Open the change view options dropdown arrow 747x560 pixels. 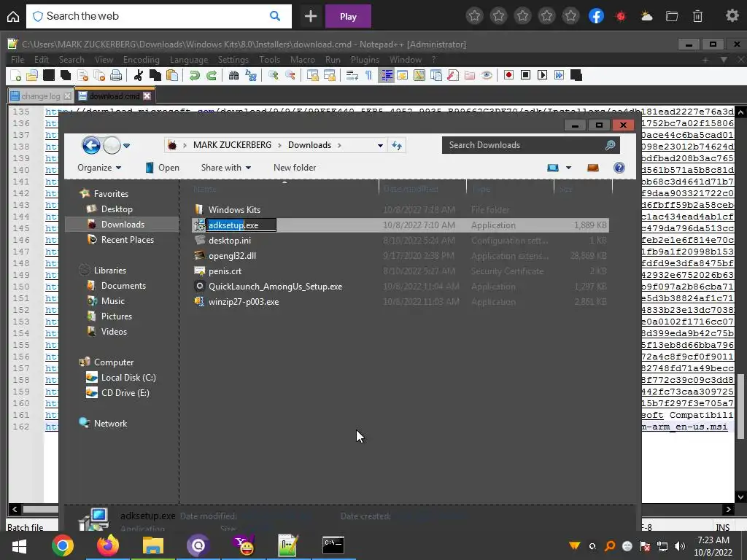point(568,168)
